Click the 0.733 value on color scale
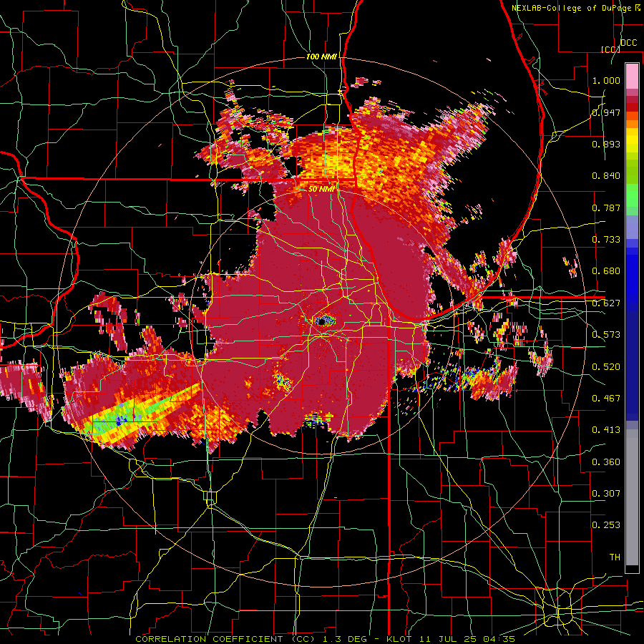Screen dimensions: 644x644 point(606,240)
